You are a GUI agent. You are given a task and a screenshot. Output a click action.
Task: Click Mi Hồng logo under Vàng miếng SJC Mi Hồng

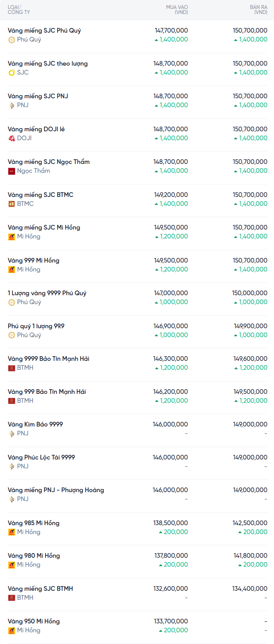(12, 237)
